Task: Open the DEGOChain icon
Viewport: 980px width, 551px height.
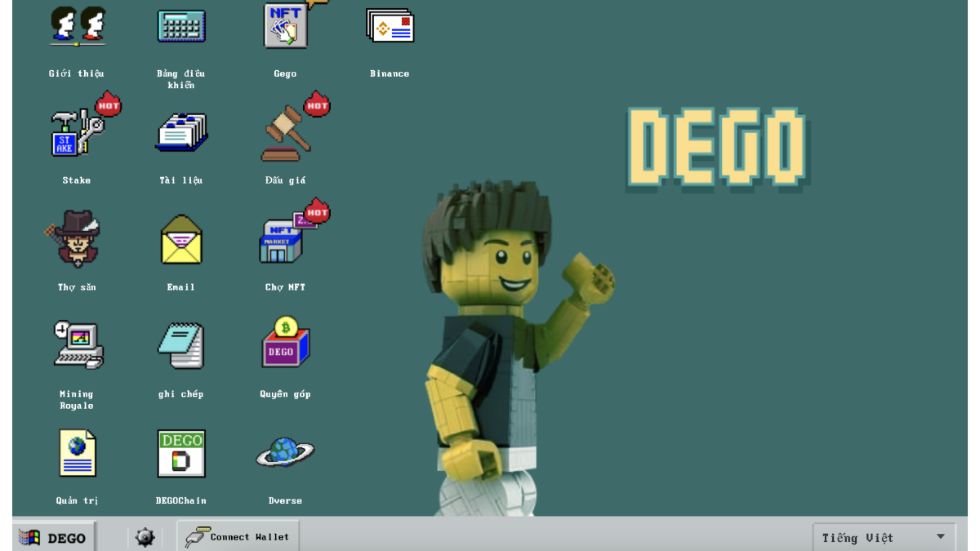Action: [x=181, y=453]
